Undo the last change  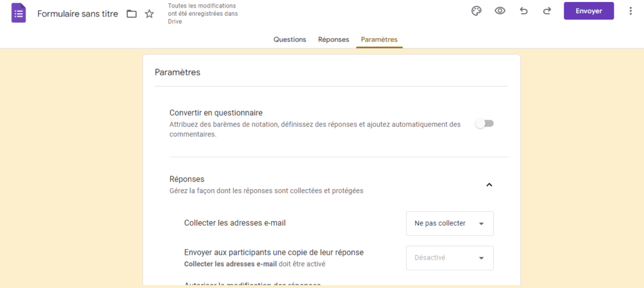[524, 11]
